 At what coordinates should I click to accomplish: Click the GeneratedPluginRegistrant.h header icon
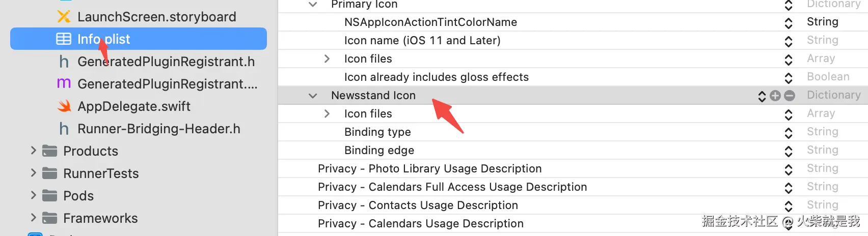click(x=64, y=62)
